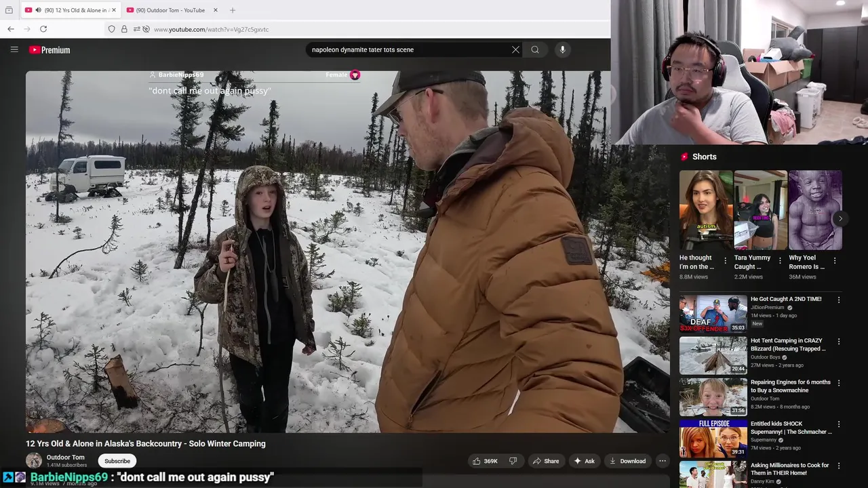This screenshot has width=868, height=488.
Task: Open the 'Why Yoel Romero Is' Short
Action: [815, 210]
